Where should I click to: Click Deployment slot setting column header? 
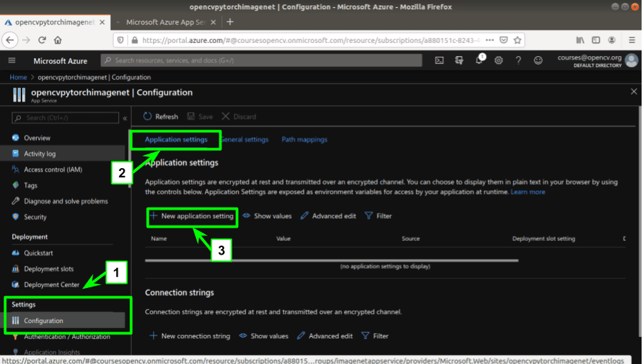(x=543, y=239)
